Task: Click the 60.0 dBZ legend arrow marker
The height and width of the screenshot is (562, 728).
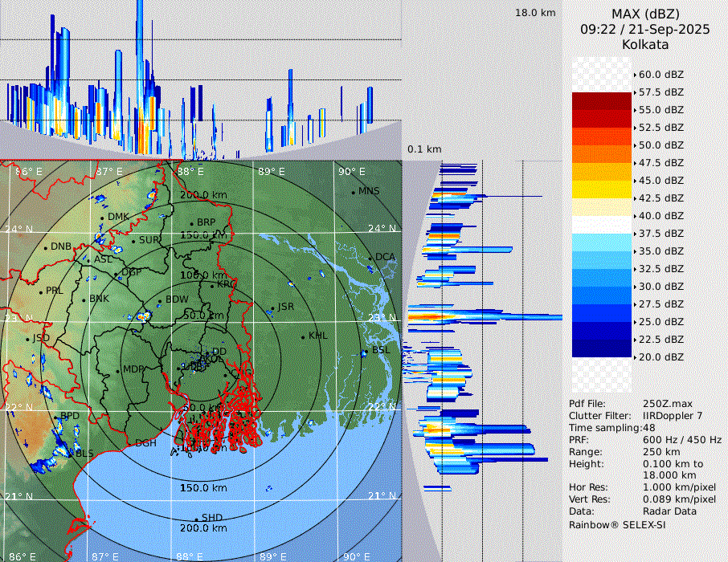Action: tap(636, 75)
